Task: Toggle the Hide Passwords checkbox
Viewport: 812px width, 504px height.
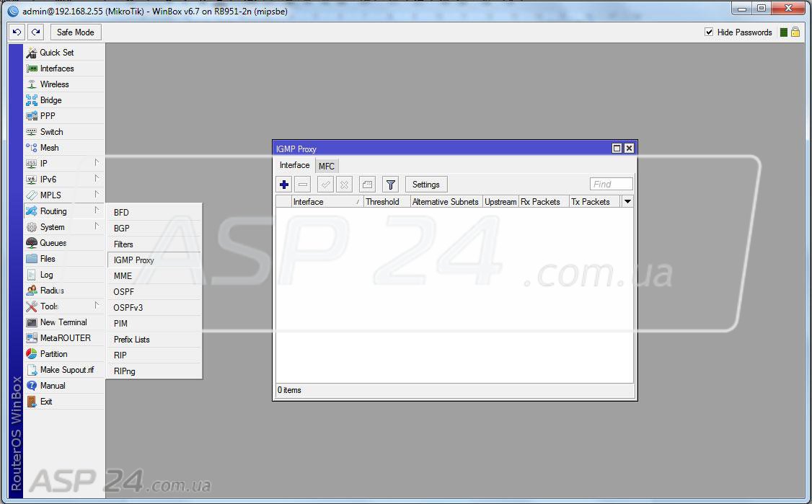Action: 709,32
